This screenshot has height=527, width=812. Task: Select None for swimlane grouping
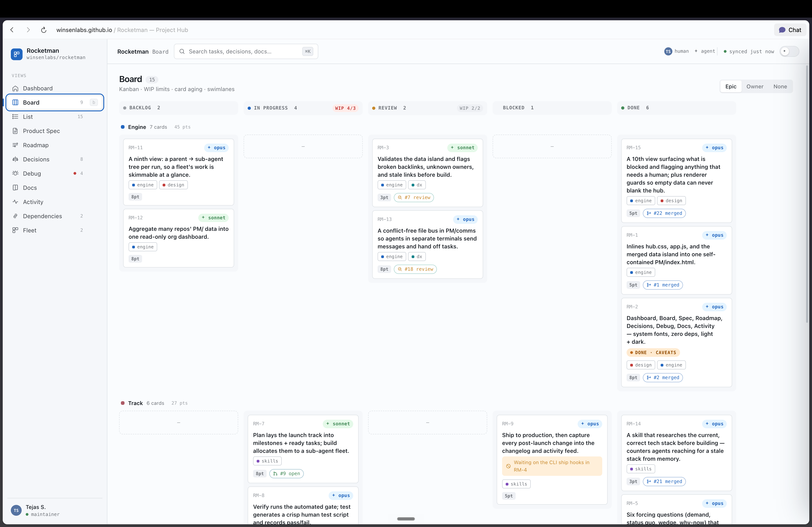[x=780, y=87]
